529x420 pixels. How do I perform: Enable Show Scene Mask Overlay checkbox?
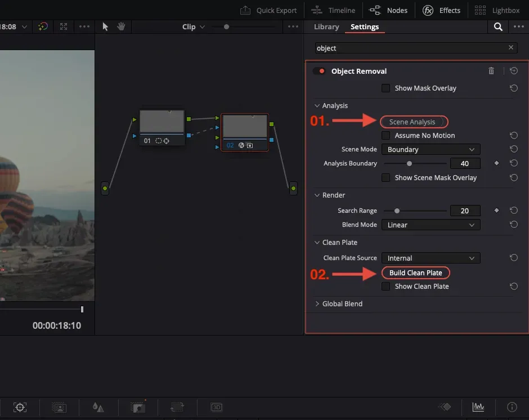pyautogui.click(x=385, y=177)
